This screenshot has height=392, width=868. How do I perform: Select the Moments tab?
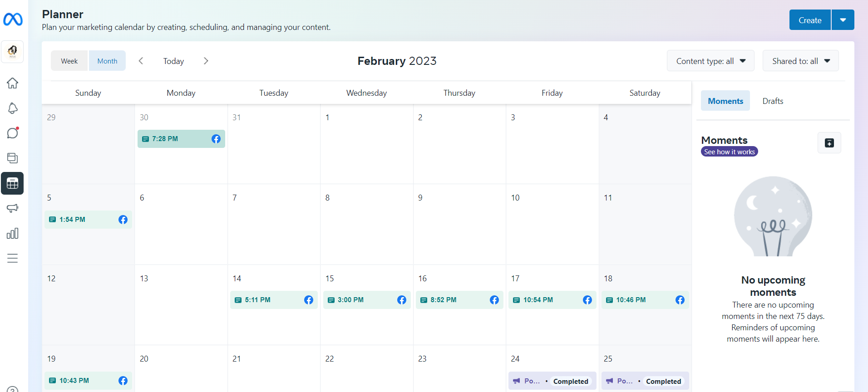pyautogui.click(x=725, y=101)
